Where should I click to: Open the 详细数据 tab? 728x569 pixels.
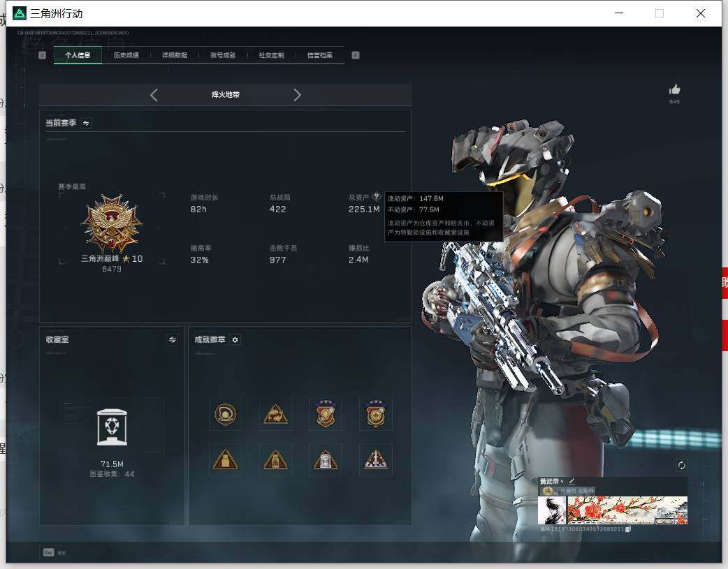point(175,55)
